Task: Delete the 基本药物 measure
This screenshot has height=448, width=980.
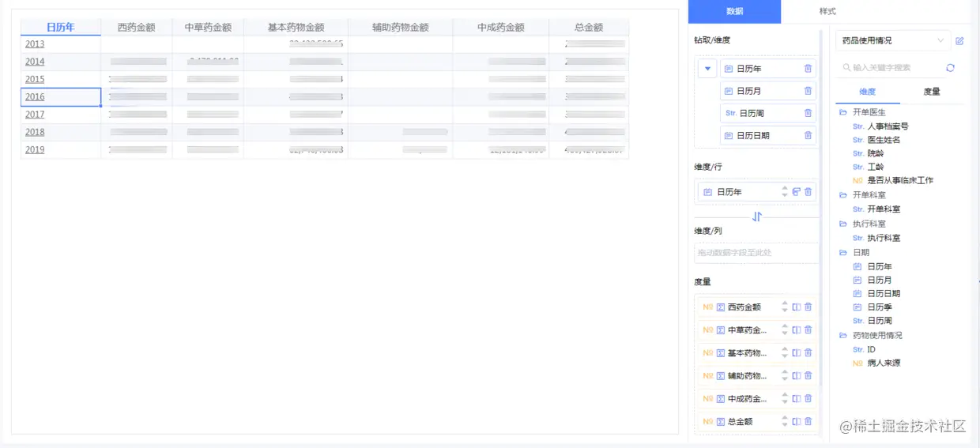Action: [x=808, y=353]
